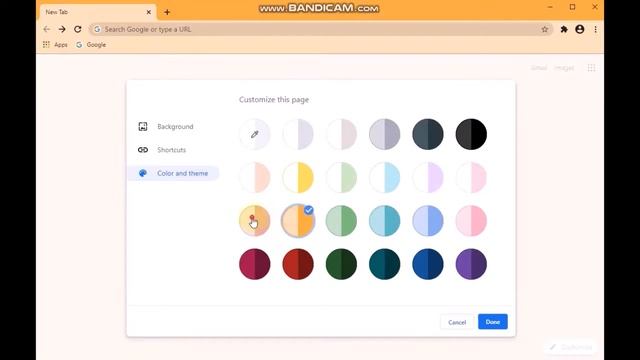Viewport: 640px width, 360px height.
Task: Click the back navigation arrow
Action: tap(47, 29)
